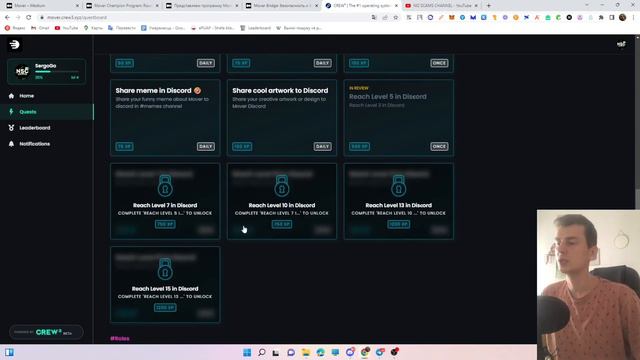Click the Powered by CREW3 link
This screenshot has height=360, width=640.
[x=46, y=332]
